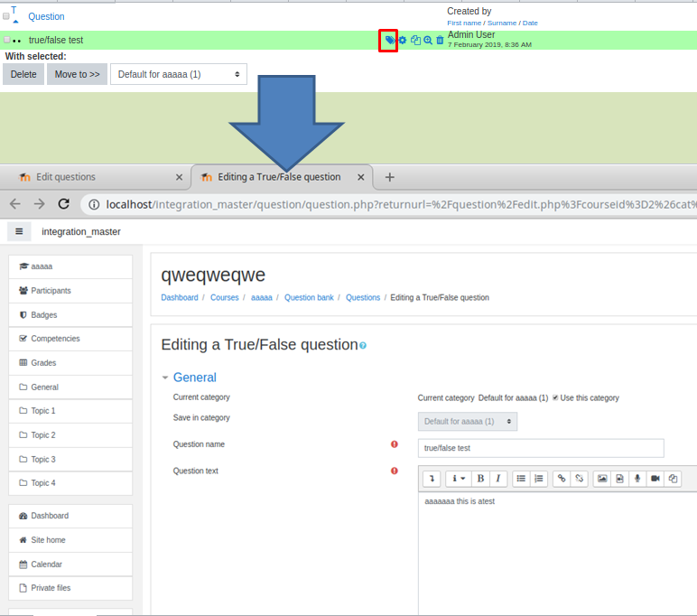Toggle the side navigation drawer hamburger

(x=19, y=231)
